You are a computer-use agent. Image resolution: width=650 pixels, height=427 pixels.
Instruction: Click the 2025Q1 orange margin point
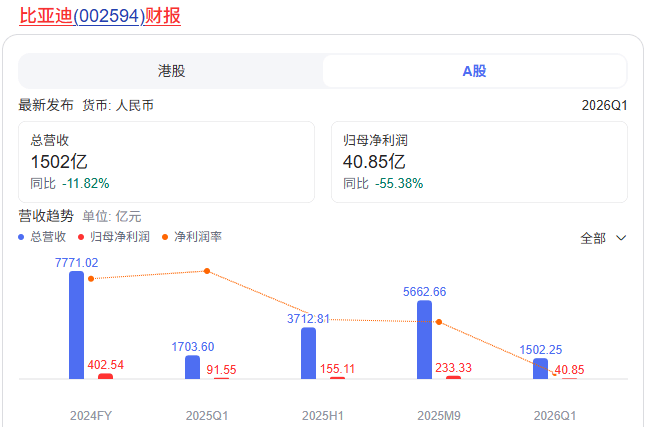207,271
